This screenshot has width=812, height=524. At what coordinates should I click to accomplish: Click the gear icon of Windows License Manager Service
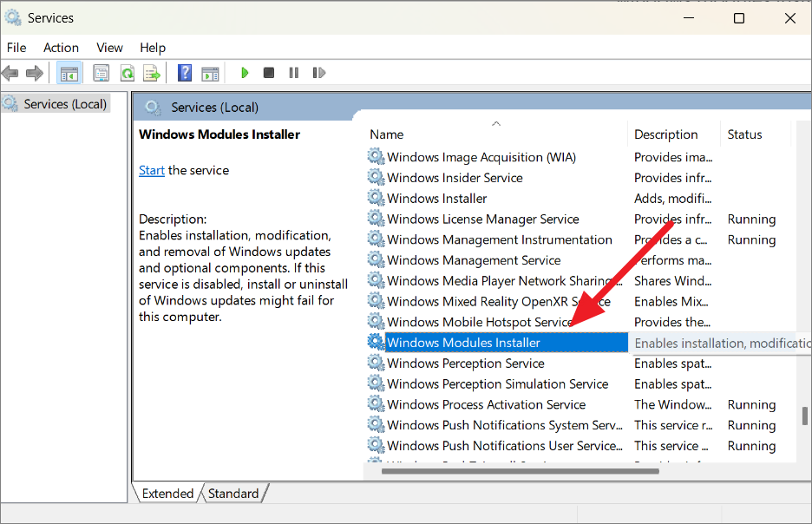[x=376, y=219]
